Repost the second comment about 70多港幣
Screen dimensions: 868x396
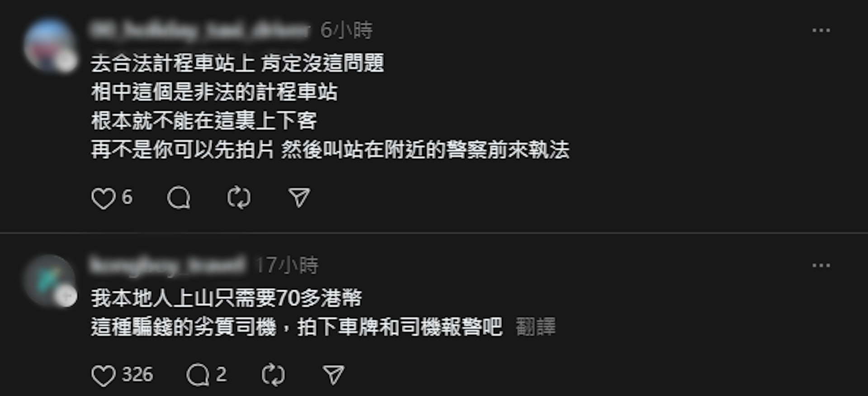(x=273, y=375)
